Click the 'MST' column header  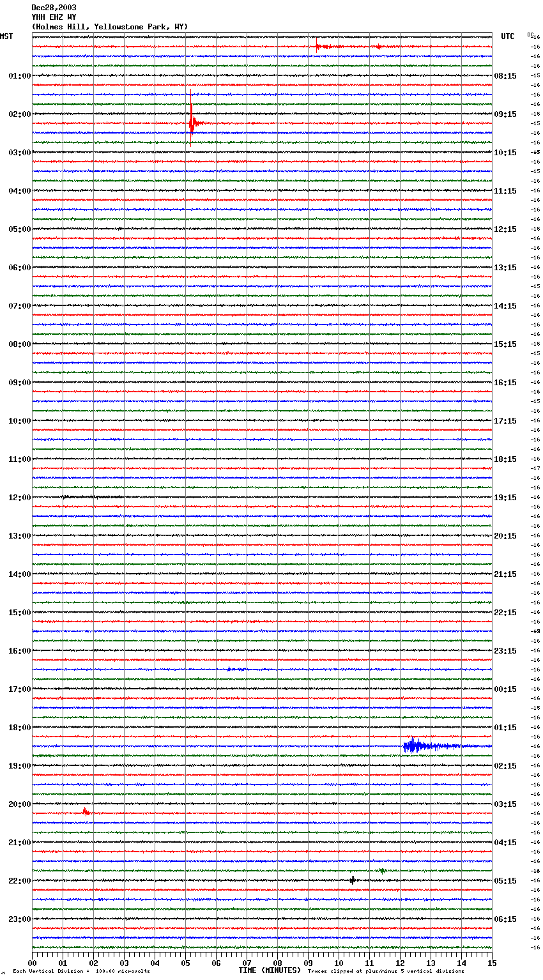6,36
